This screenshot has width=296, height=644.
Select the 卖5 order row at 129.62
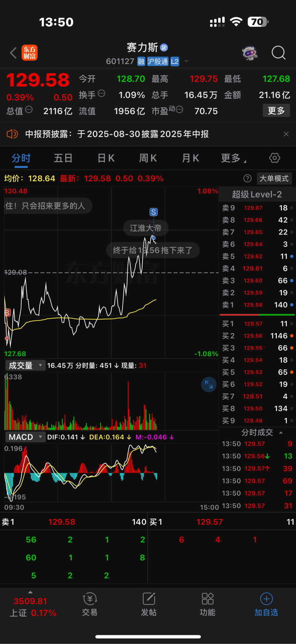coord(257,256)
